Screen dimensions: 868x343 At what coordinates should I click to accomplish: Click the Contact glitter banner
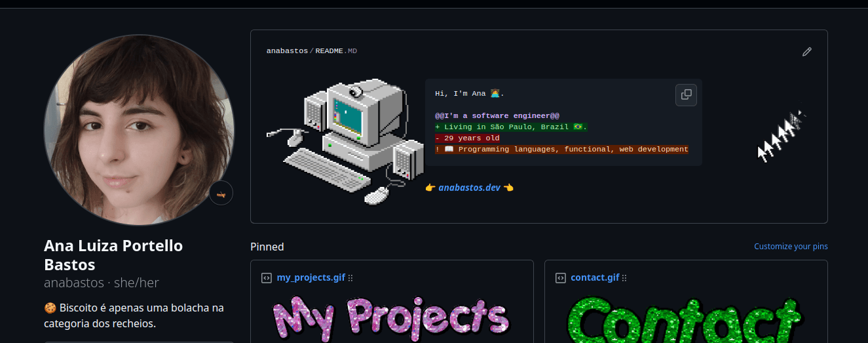686,319
